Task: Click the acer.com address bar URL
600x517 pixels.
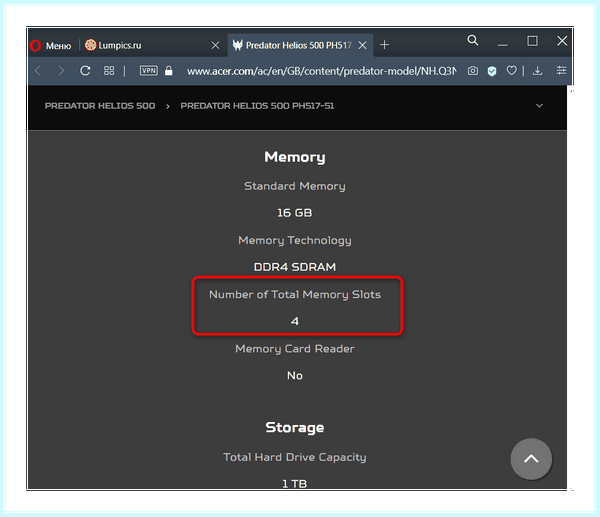Action: coord(321,71)
